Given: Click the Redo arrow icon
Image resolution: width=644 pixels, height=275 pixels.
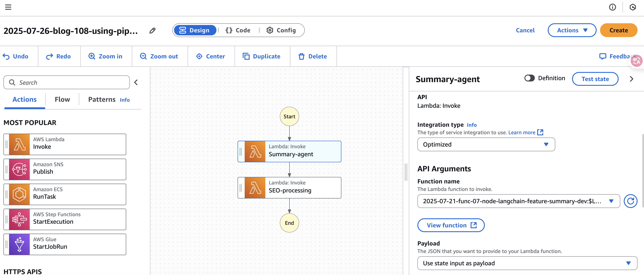Looking at the screenshot, I should pos(50,56).
